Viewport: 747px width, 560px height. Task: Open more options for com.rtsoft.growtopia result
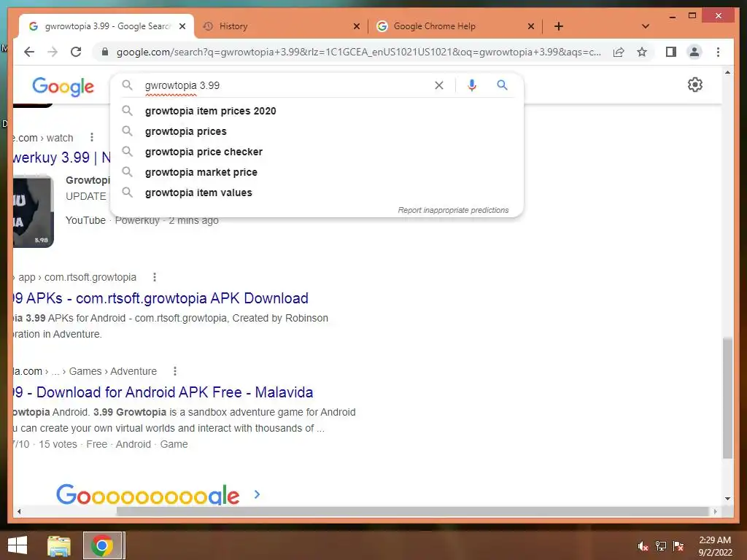pos(155,277)
